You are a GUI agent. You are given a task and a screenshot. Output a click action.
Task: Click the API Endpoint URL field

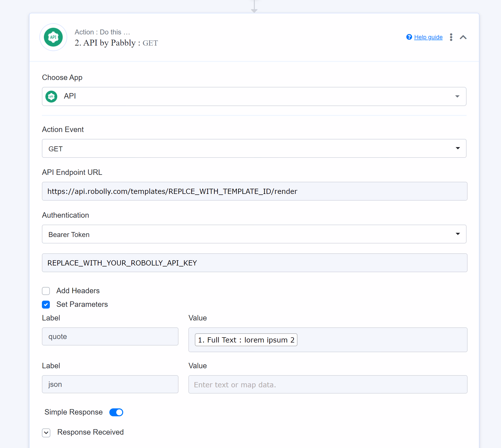pyautogui.click(x=255, y=191)
